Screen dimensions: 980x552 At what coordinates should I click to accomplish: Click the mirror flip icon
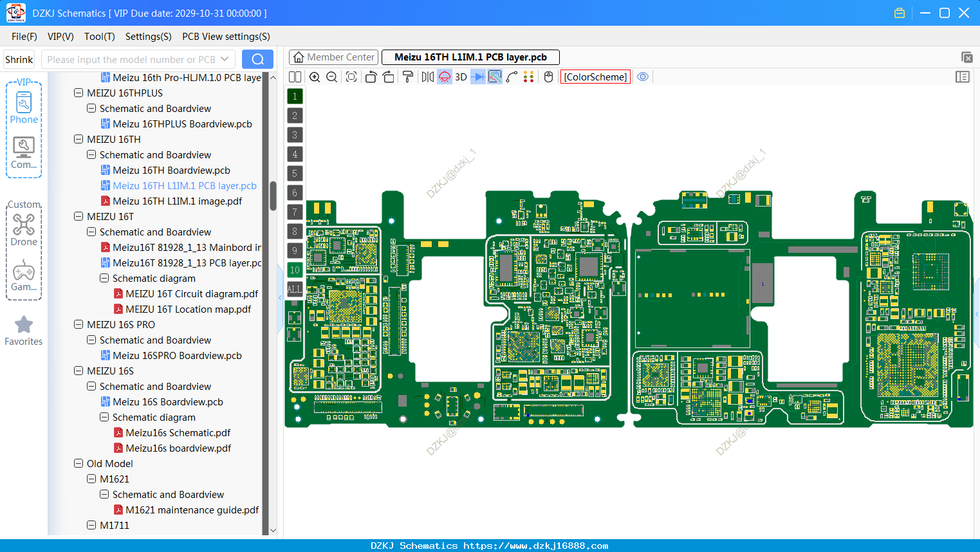427,77
